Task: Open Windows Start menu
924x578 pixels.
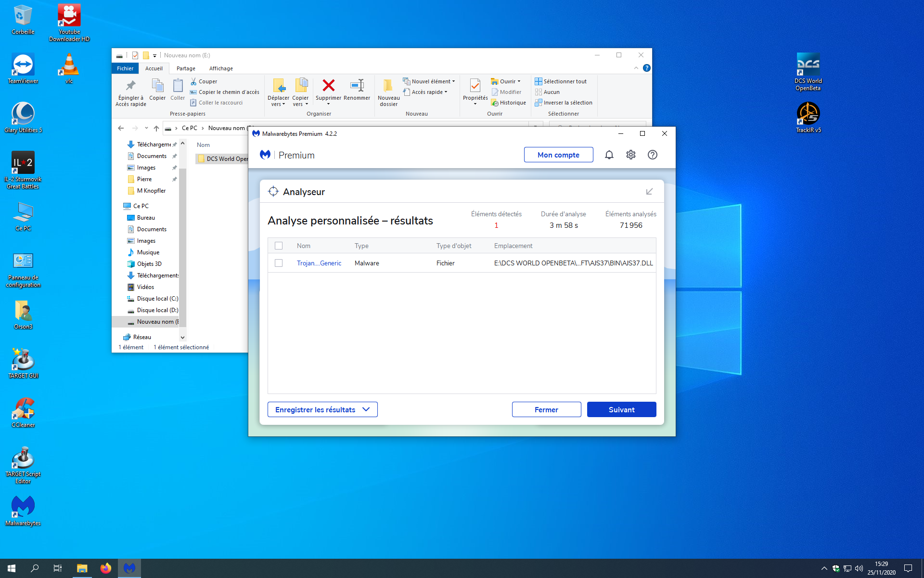Action: pos(12,568)
